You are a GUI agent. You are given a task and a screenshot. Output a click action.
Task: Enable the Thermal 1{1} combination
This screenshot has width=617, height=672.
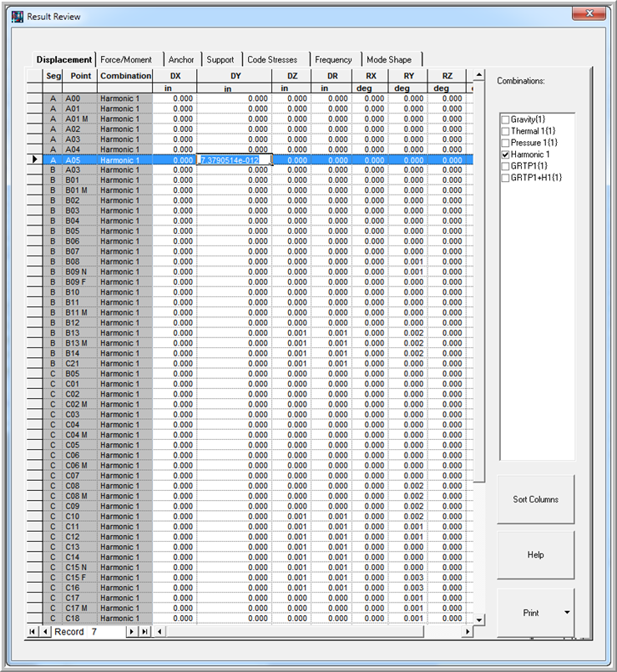coord(505,131)
